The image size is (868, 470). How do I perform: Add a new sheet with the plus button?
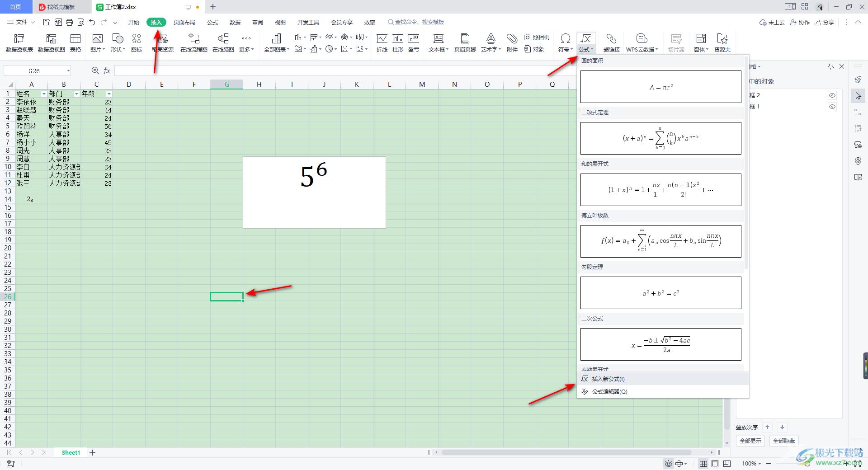coord(93,452)
